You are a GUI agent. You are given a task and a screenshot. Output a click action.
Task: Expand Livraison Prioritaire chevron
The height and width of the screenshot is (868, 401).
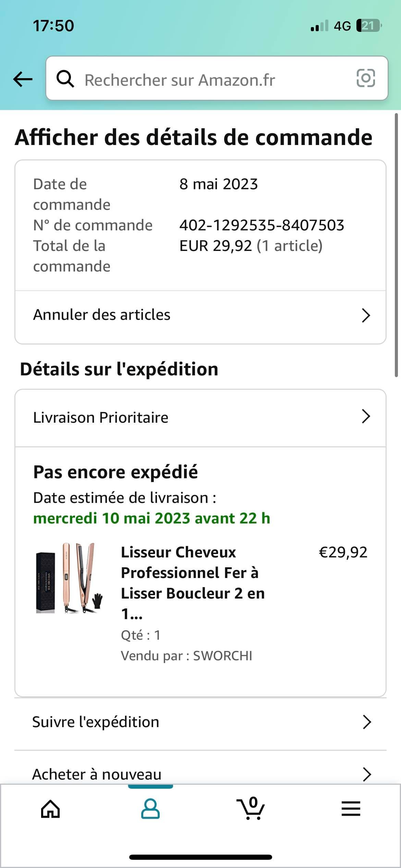click(366, 417)
